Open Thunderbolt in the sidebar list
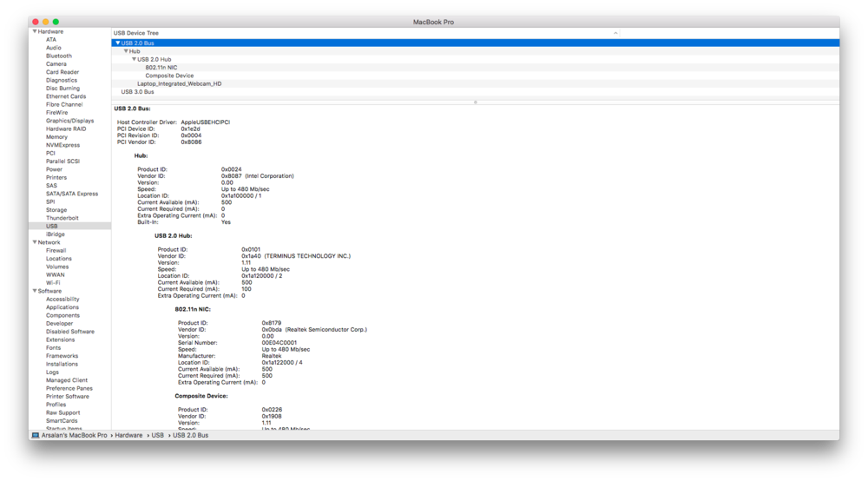This screenshot has width=868, height=481. click(x=62, y=218)
